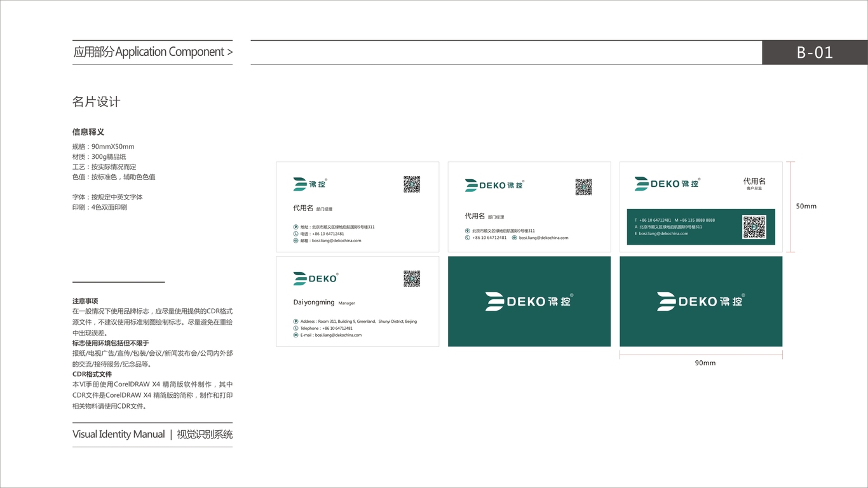Screen dimensions: 868x488
Task: Click the M +86 135 8888 8888 mobile number
Action: (x=695, y=220)
